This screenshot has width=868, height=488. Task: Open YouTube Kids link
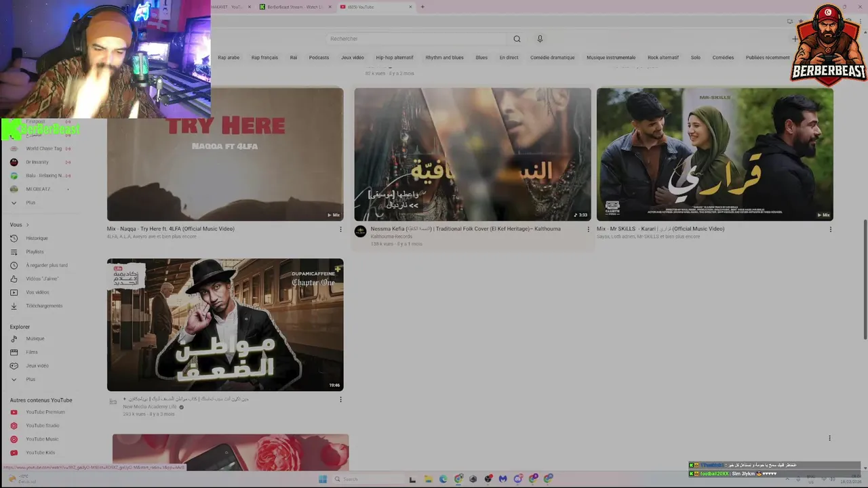[x=40, y=453]
